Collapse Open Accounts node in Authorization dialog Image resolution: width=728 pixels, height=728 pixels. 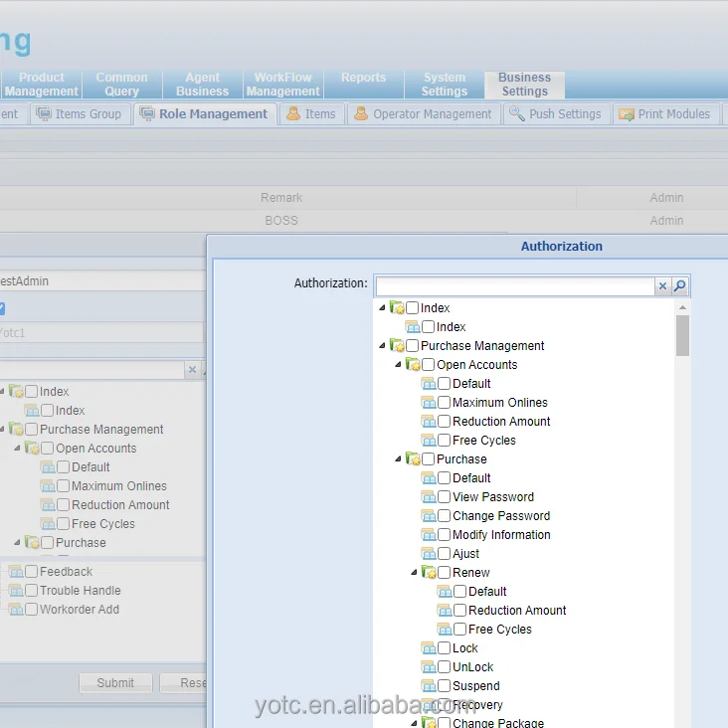[x=398, y=365]
